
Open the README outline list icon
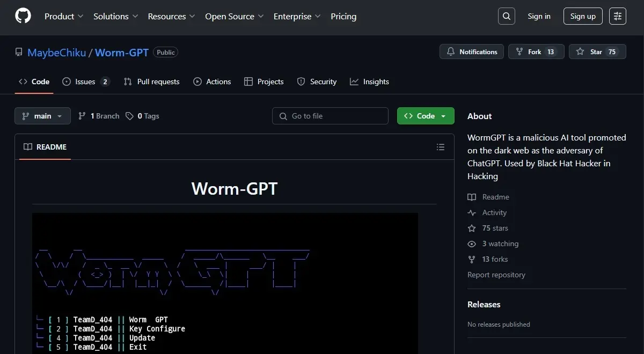pos(441,147)
